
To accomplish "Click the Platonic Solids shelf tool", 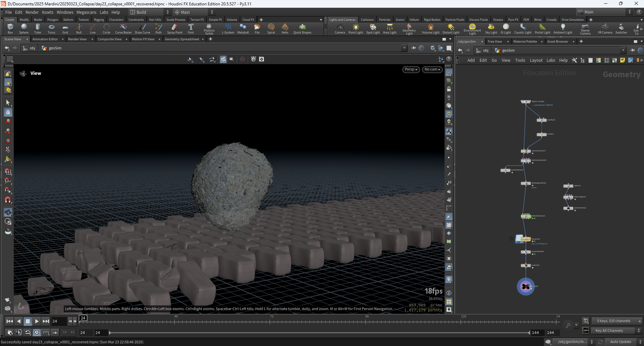I will point(209,29).
